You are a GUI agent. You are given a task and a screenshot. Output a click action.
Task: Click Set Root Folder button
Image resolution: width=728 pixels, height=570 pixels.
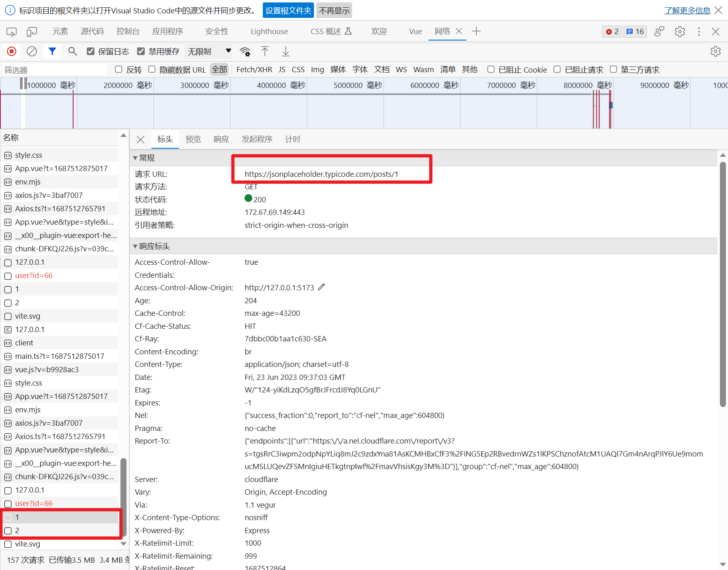click(x=288, y=10)
